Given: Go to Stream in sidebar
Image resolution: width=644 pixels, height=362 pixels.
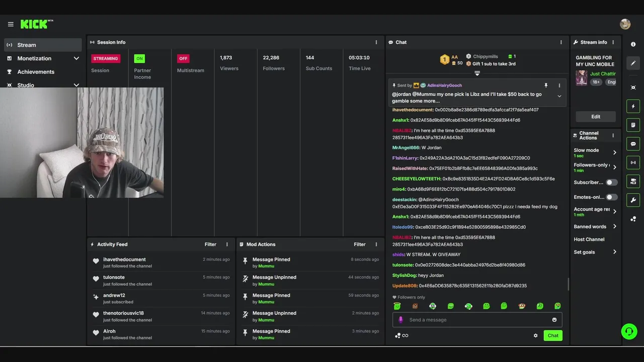Looking at the screenshot, I should pyautogui.click(x=43, y=45).
